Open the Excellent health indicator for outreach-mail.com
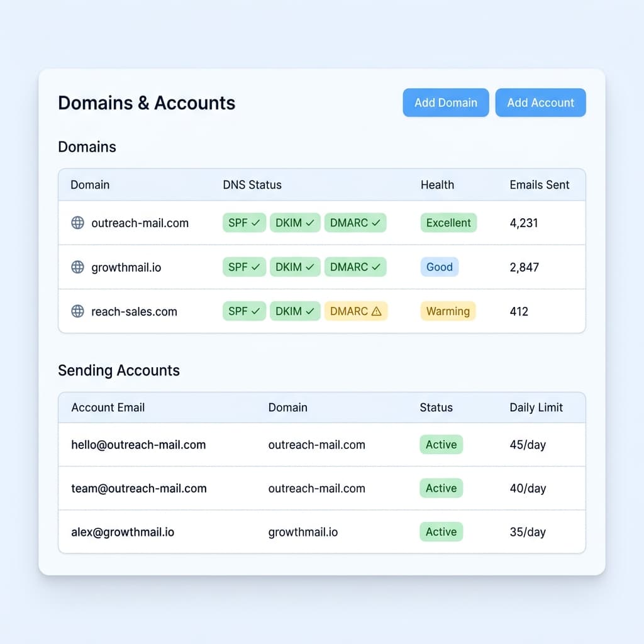This screenshot has width=644, height=644. pyautogui.click(x=448, y=223)
